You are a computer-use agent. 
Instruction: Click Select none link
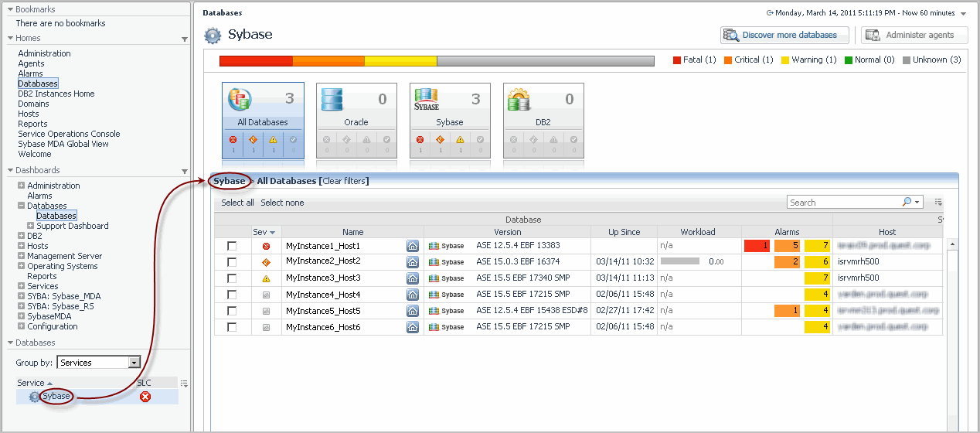pos(282,203)
